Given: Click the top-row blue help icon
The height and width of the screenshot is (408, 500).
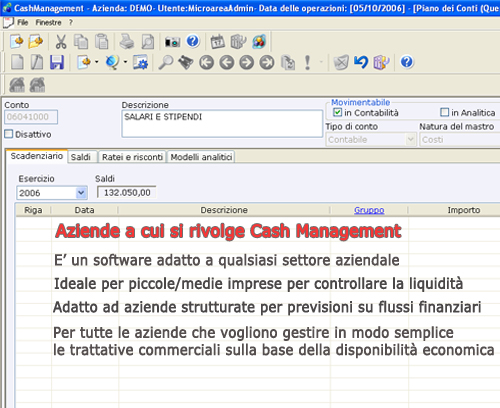Looking at the screenshot, I should [x=193, y=41].
